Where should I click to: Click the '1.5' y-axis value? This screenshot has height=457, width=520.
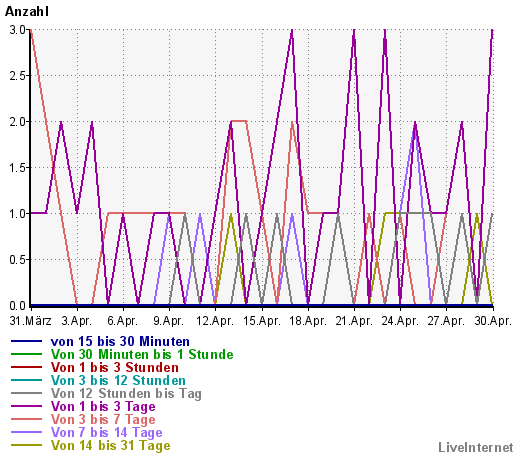click(x=17, y=168)
